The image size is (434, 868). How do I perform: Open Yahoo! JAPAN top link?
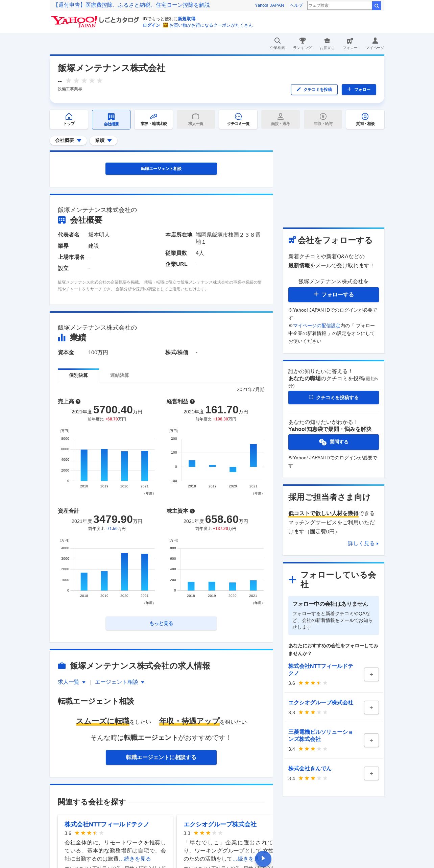point(269,5)
